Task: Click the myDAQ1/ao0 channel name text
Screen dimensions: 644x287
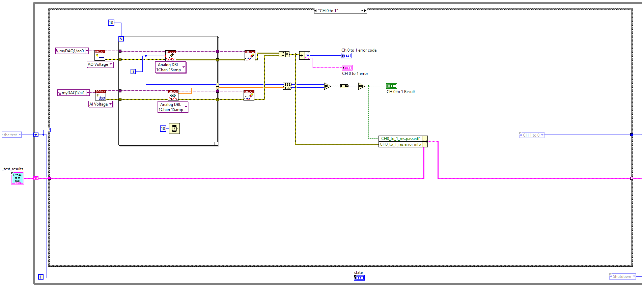Action: click(x=72, y=51)
